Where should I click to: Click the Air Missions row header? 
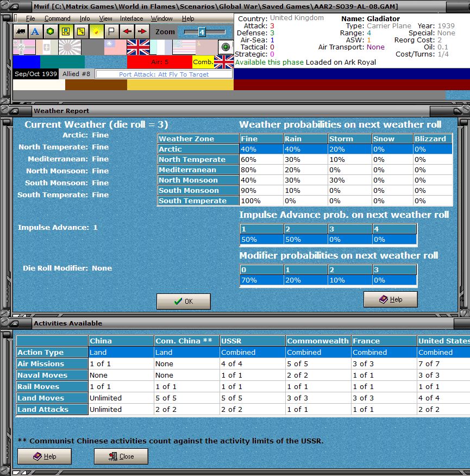point(52,364)
